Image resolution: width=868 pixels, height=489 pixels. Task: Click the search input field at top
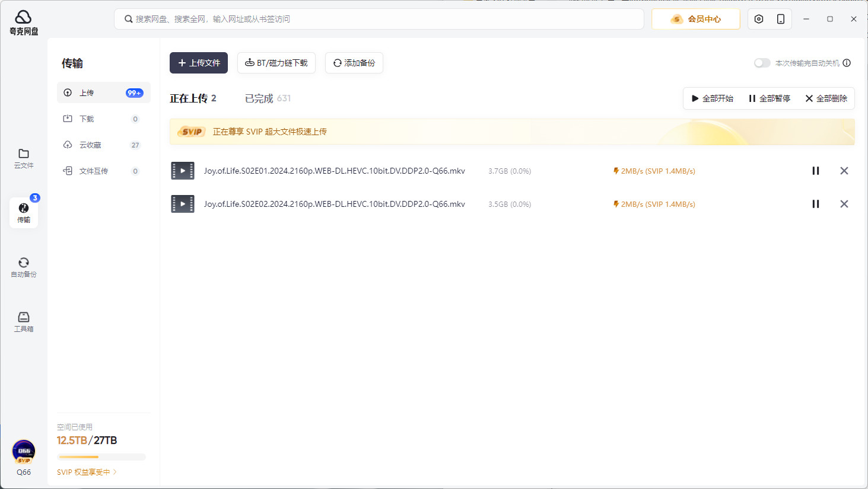point(380,19)
